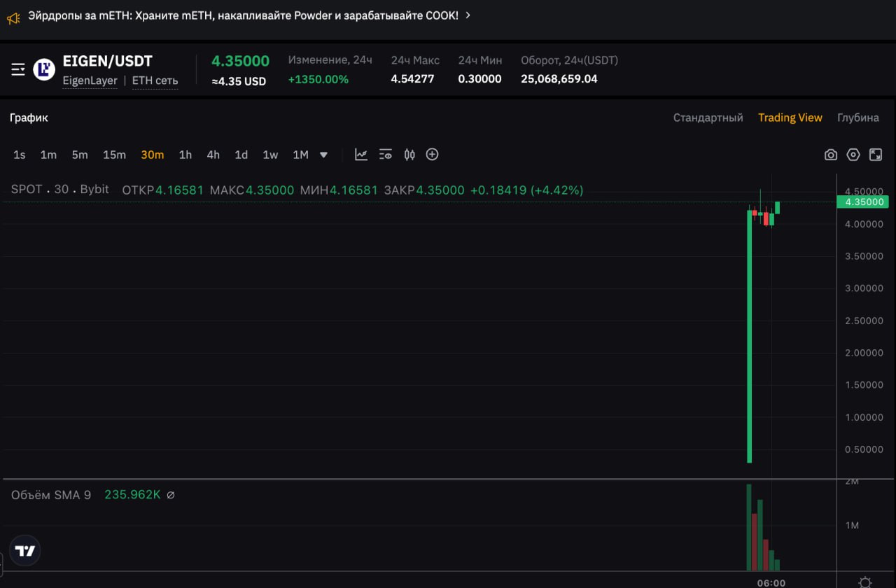The image size is (896, 588).
Task: Expand the additional timeframes dropdown arrow
Action: pos(323,155)
